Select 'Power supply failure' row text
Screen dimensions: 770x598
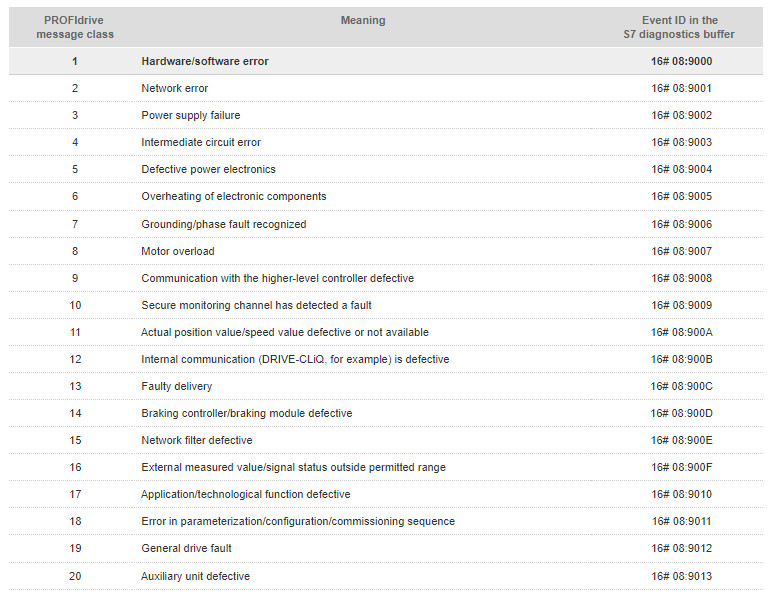point(191,115)
